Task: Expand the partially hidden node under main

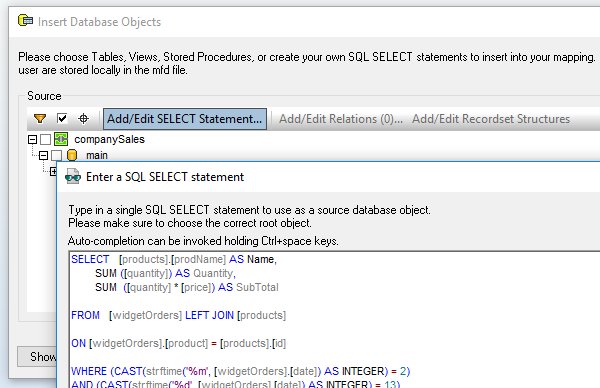Action: [53, 171]
